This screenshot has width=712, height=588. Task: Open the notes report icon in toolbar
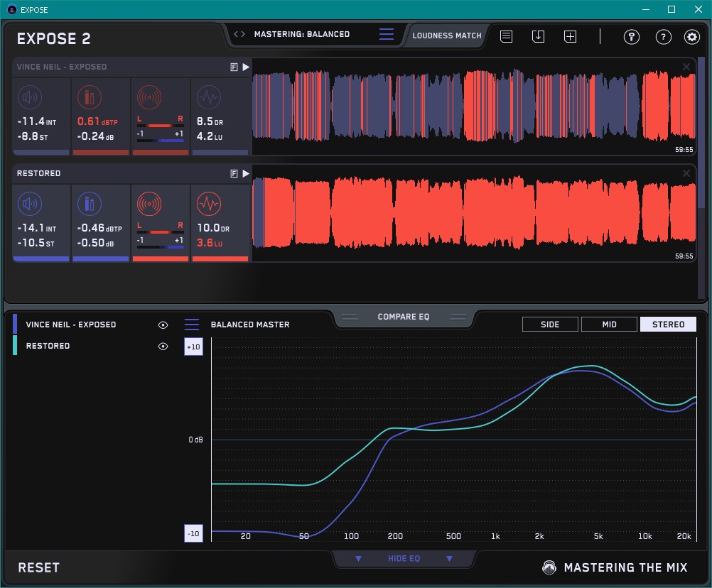point(507,36)
